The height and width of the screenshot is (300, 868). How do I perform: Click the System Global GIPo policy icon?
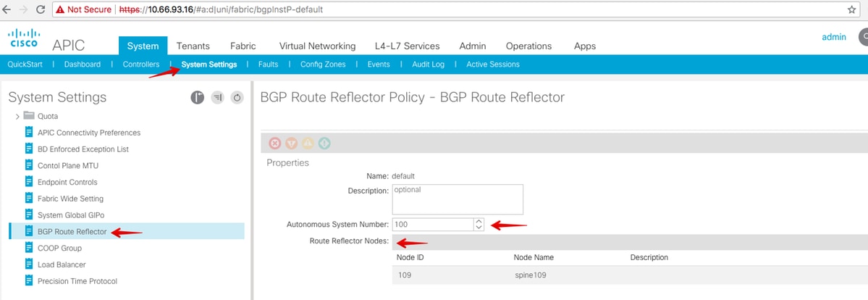29,214
